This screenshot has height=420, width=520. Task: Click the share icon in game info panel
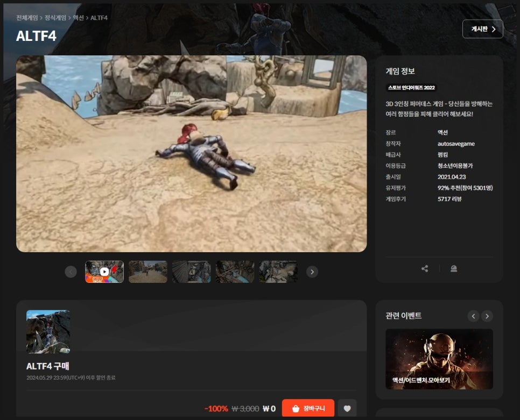[x=425, y=269]
